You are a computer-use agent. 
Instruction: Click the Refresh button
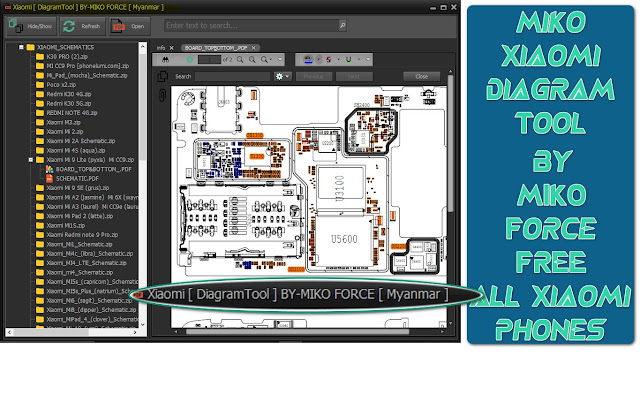pyautogui.click(x=82, y=26)
